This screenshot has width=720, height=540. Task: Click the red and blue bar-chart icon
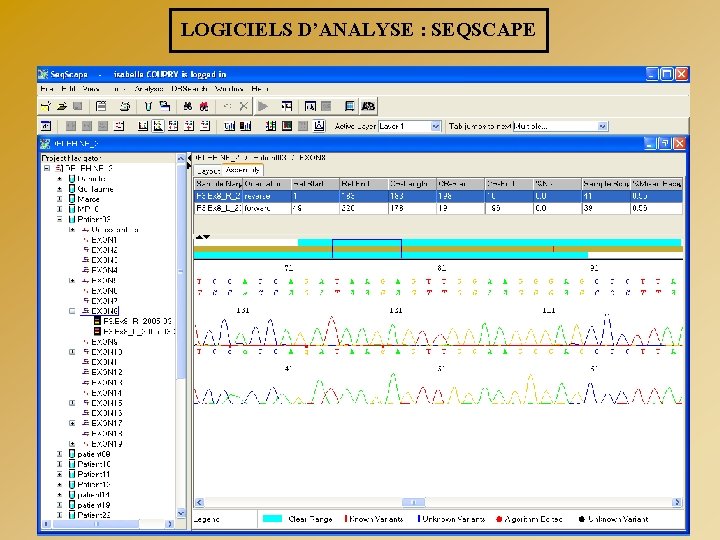(x=246, y=126)
